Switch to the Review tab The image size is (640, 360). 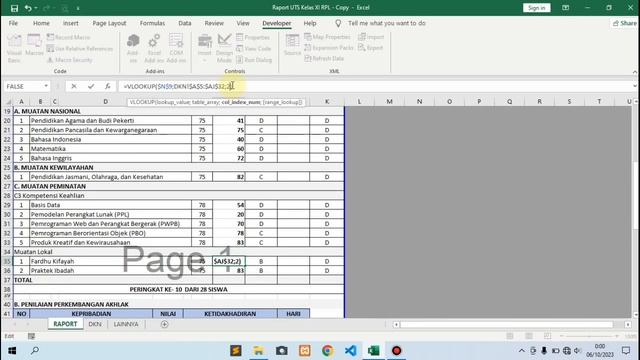pyautogui.click(x=214, y=23)
